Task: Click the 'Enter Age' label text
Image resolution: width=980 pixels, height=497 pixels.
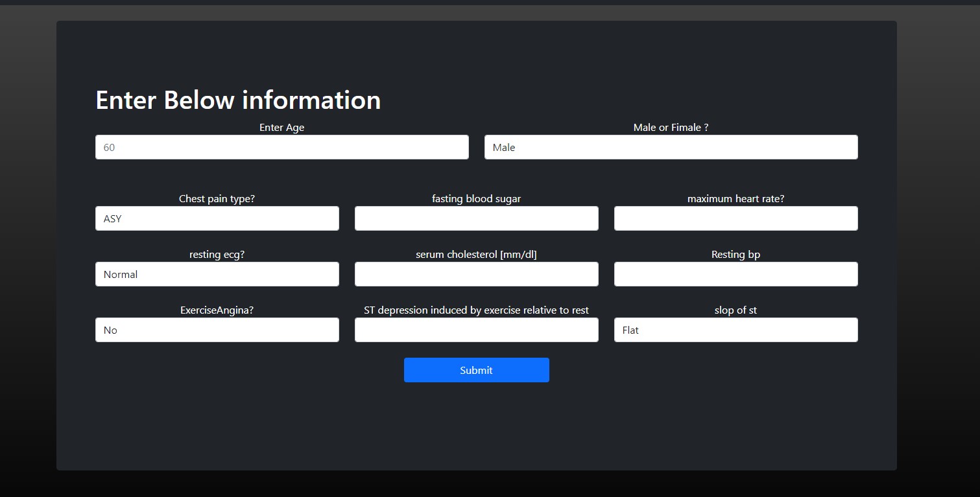Action: click(x=281, y=128)
